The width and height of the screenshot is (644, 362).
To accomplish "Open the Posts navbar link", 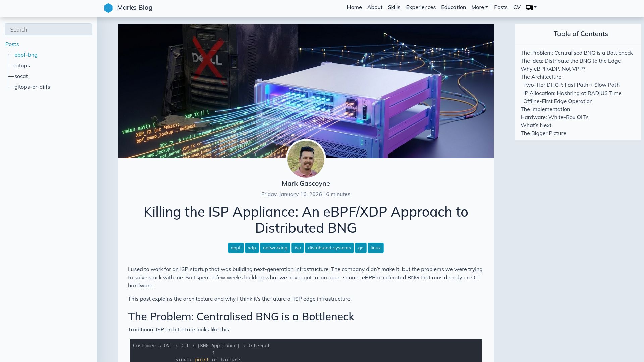I will pyautogui.click(x=501, y=7).
